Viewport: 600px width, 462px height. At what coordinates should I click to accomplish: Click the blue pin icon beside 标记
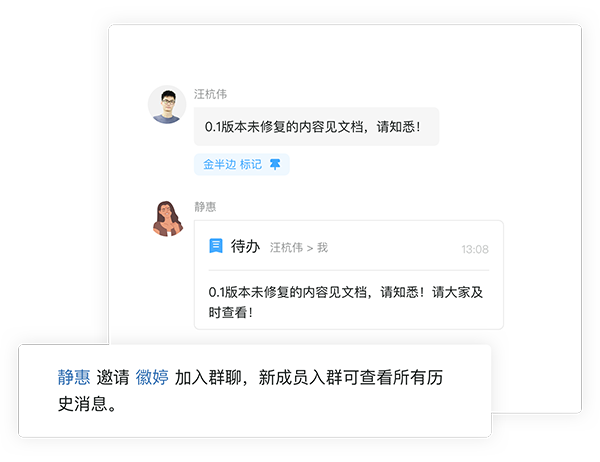point(275,164)
